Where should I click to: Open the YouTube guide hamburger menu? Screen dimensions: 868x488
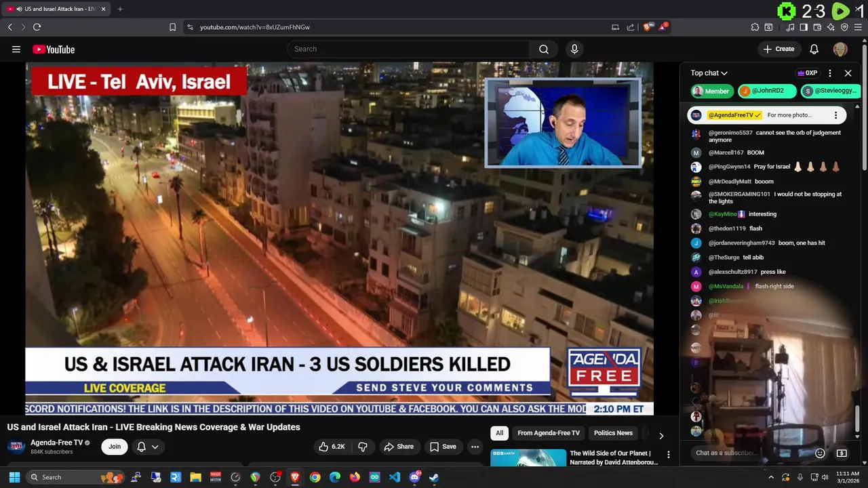point(16,49)
